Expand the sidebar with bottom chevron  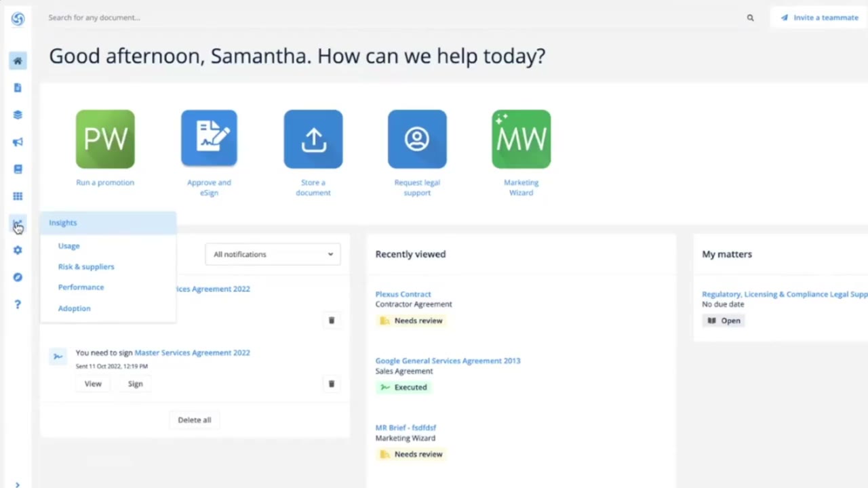point(18,485)
